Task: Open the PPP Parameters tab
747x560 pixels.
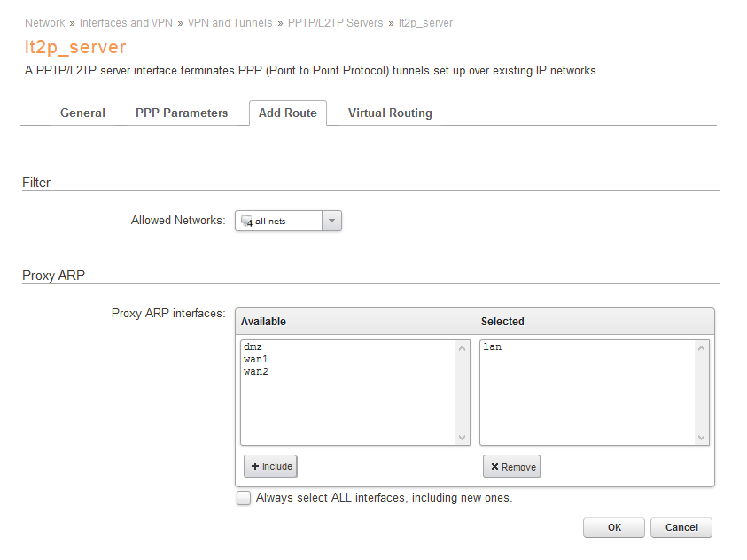Action: [x=182, y=113]
